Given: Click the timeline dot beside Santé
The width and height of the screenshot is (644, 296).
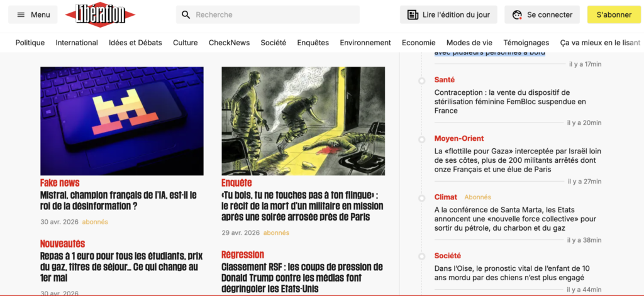Looking at the screenshot, I should tap(422, 80).
